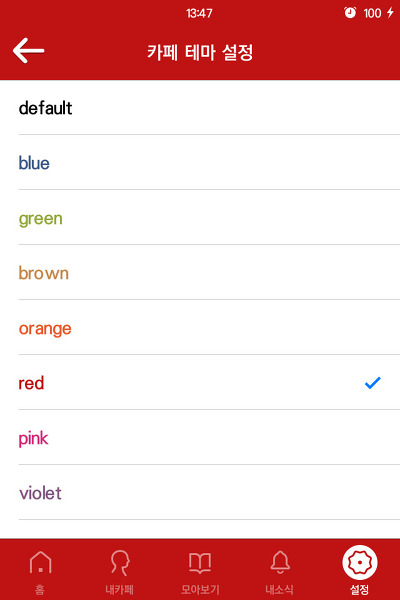Viewport: 400px width, 600px height.
Task: Tap the 카페 테마 설정 header title
Action: click(200, 52)
